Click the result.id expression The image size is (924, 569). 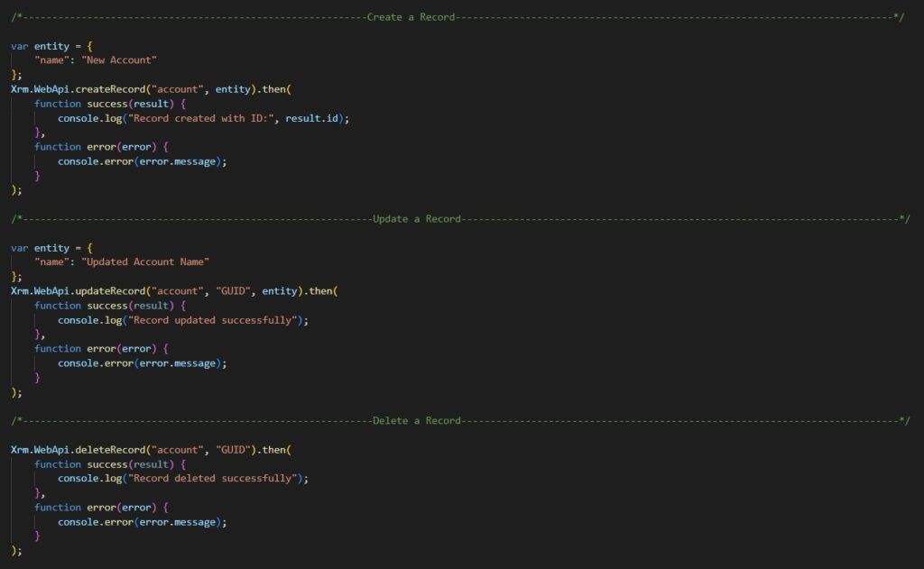pyautogui.click(x=311, y=118)
